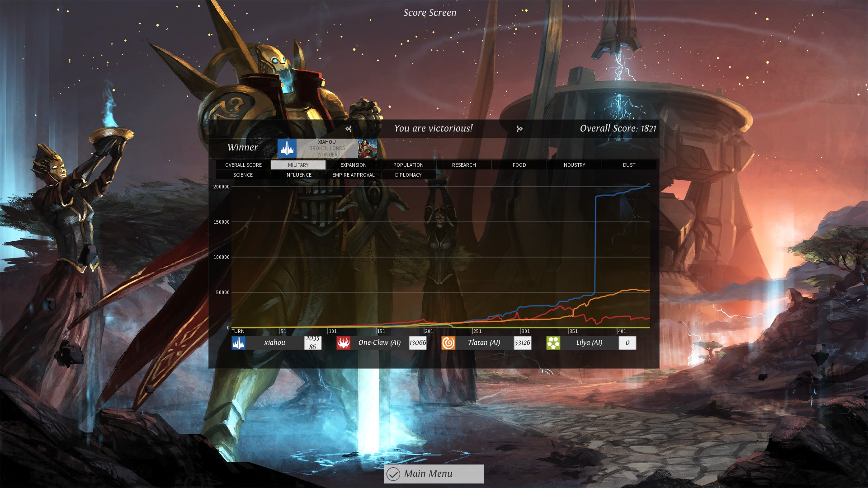Click the crossed swords icon right of victory text
Viewport: 868px width, 488px height.
[519, 129]
